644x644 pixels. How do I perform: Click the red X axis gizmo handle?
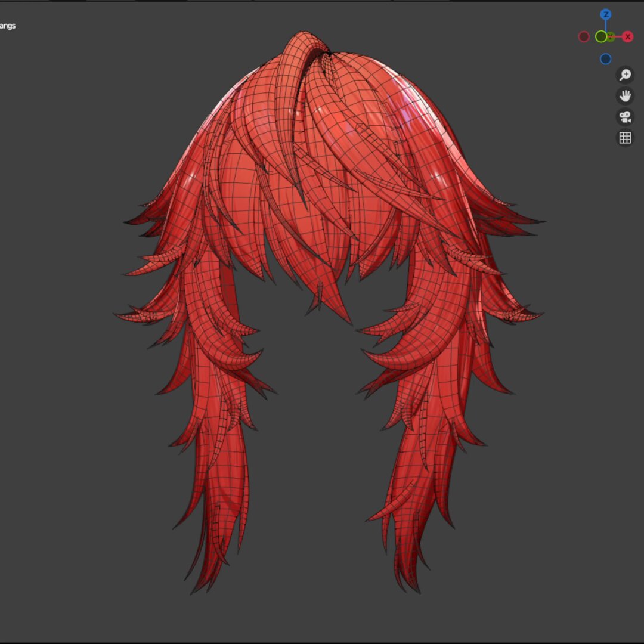[x=627, y=36]
